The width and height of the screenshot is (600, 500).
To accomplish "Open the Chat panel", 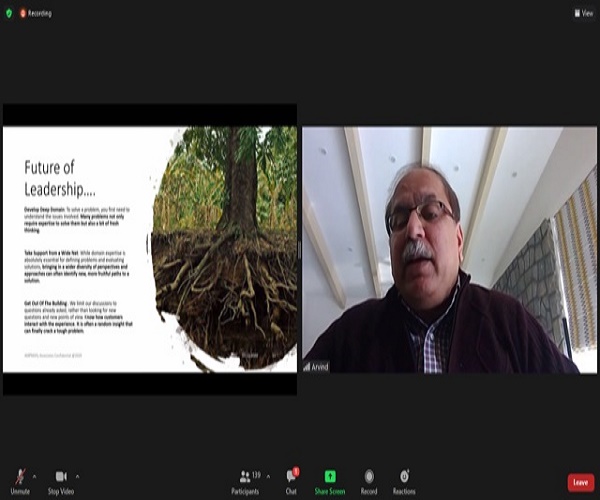I will click(x=291, y=482).
